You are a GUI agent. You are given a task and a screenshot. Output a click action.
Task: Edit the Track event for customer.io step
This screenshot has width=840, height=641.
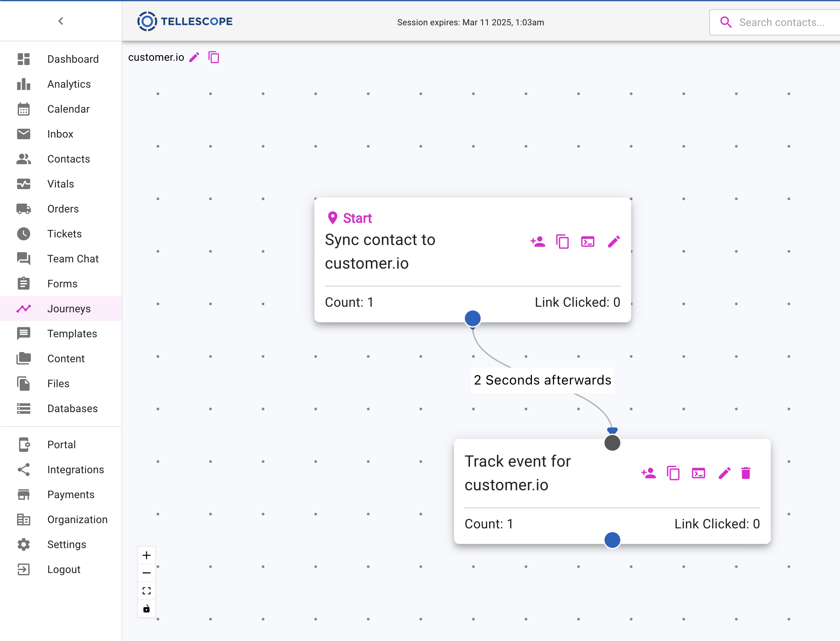point(724,473)
